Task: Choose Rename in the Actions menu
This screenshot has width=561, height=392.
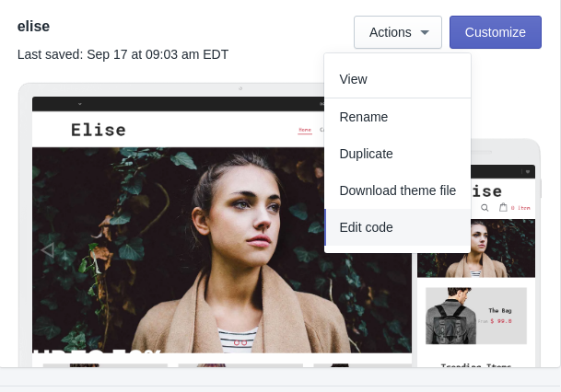Action: [364, 117]
